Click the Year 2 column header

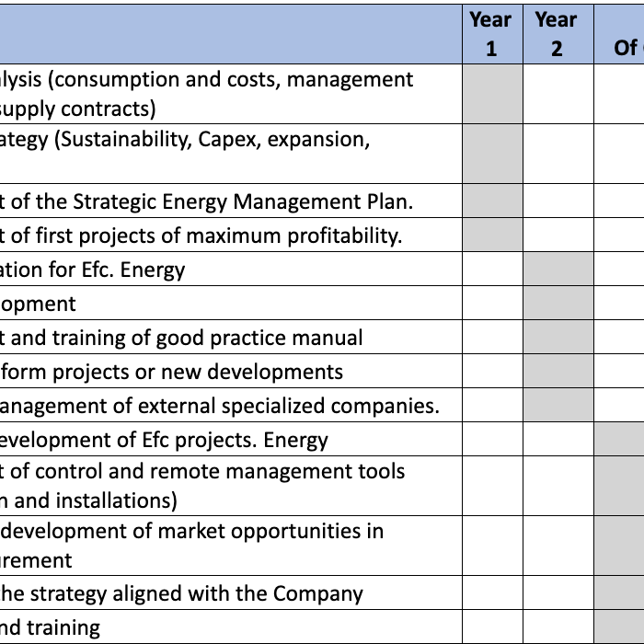click(x=558, y=34)
